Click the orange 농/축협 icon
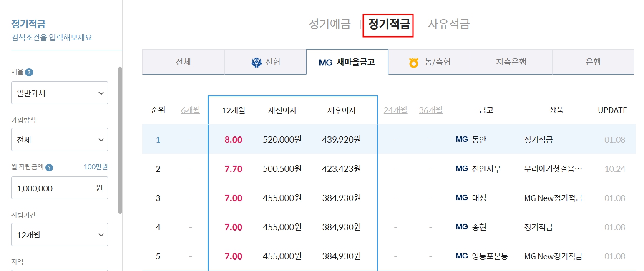The width and height of the screenshot is (644, 271). point(414,61)
